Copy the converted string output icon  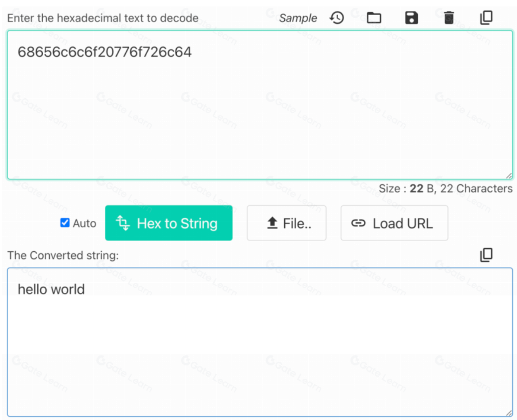[x=486, y=255]
